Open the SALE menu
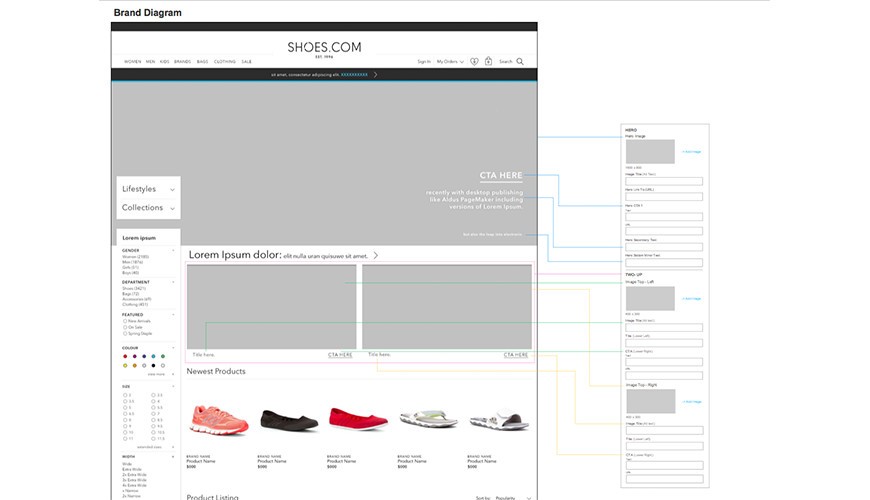 246,62
